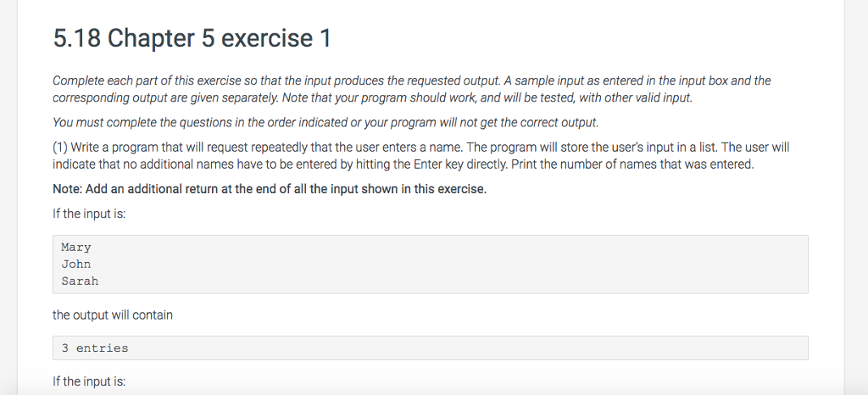Click "John" in the sample input box
This screenshot has height=395, width=868.
pyautogui.click(x=75, y=264)
